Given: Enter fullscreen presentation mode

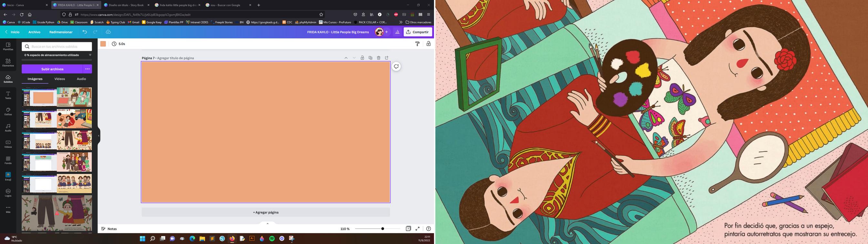Looking at the screenshot, I should pyautogui.click(x=418, y=229).
